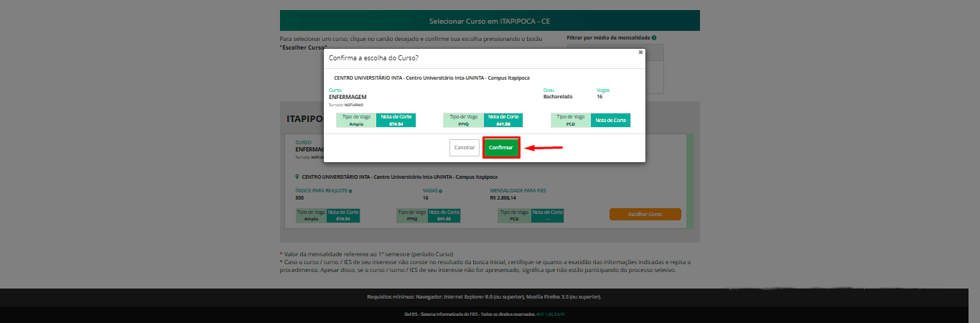
Task: Click help icon next to Índice para Reajuste
Action: 350,191
